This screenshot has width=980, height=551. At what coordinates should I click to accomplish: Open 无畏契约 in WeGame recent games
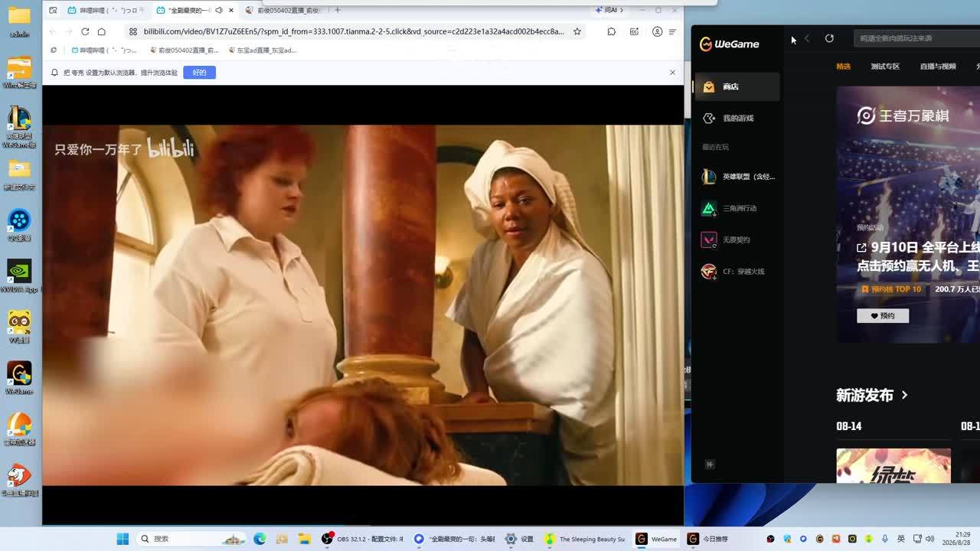(x=737, y=240)
